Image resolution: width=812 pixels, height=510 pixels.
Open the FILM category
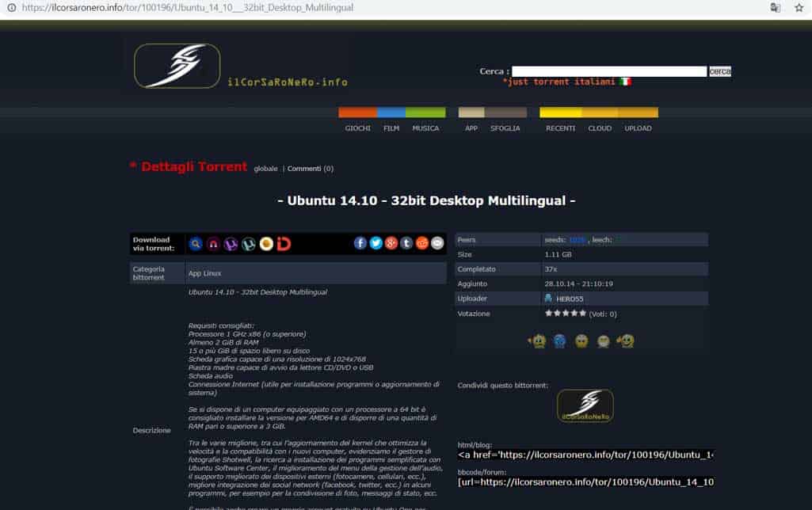coord(391,128)
